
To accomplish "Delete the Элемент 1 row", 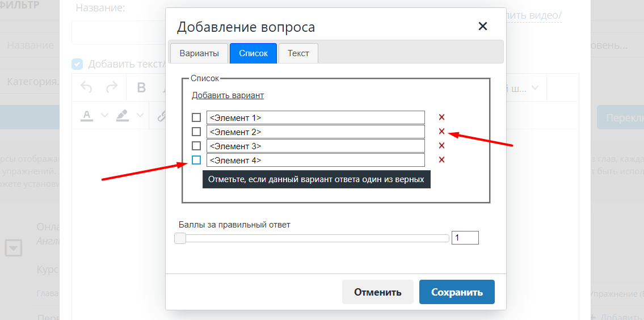I will pos(441,117).
